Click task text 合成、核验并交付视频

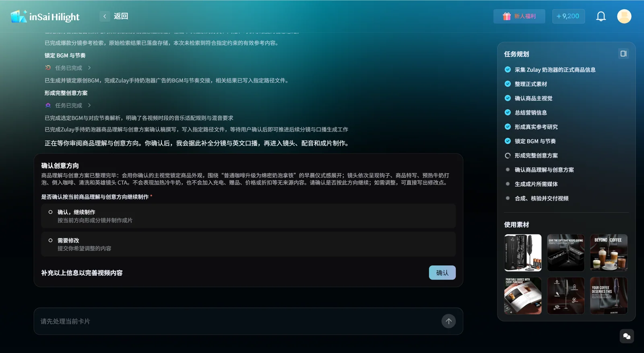(x=541, y=198)
